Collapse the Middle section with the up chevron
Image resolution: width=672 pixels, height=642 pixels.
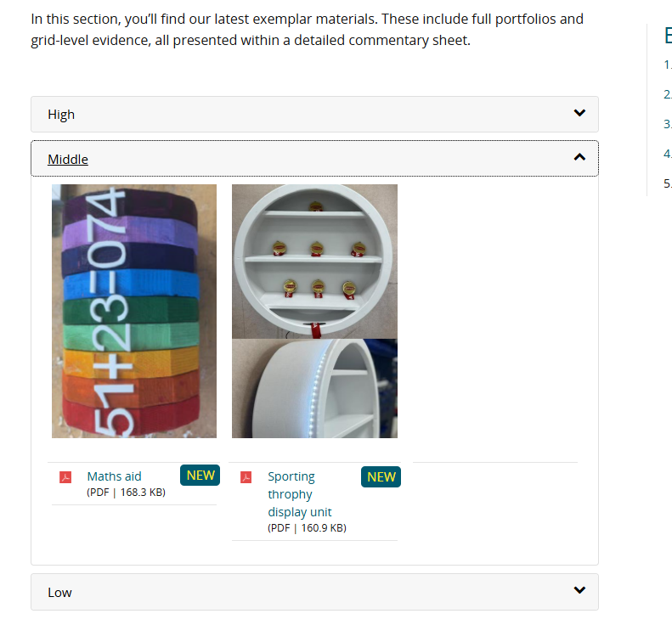pos(579,157)
